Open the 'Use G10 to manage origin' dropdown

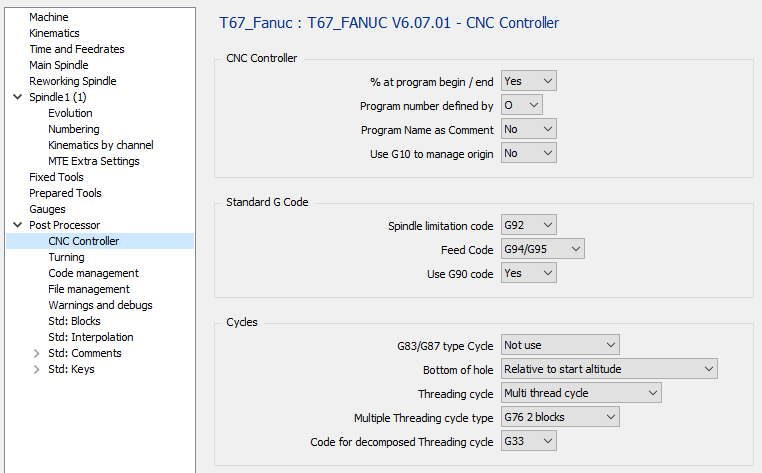pyautogui.click(x=528, y=153)
